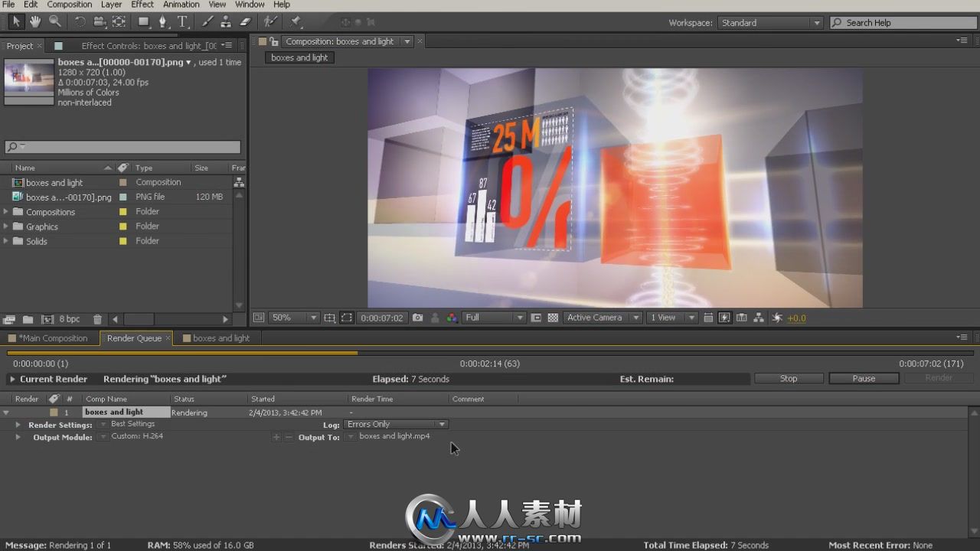Select the Rectangle shape tool

coord(144,22)
